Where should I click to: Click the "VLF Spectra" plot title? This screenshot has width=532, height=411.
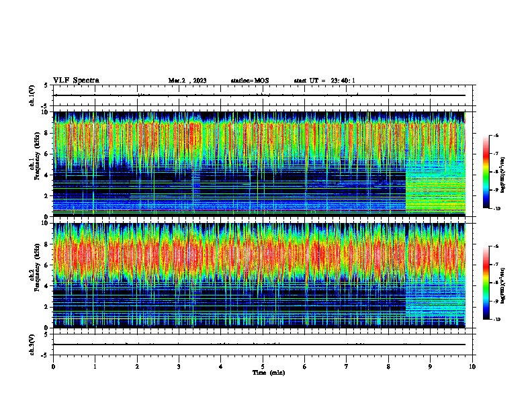click(76, 81)
